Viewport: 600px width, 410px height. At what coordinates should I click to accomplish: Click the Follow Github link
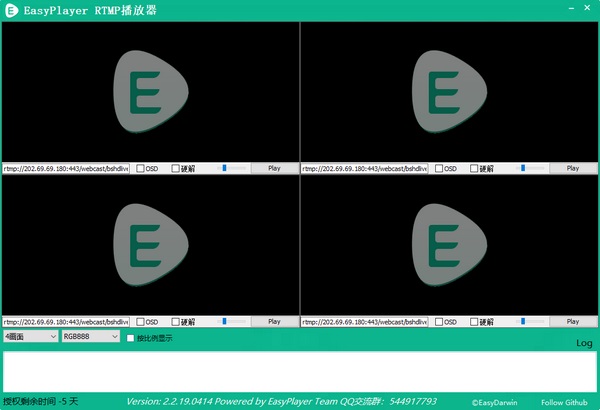click(564, 402)
